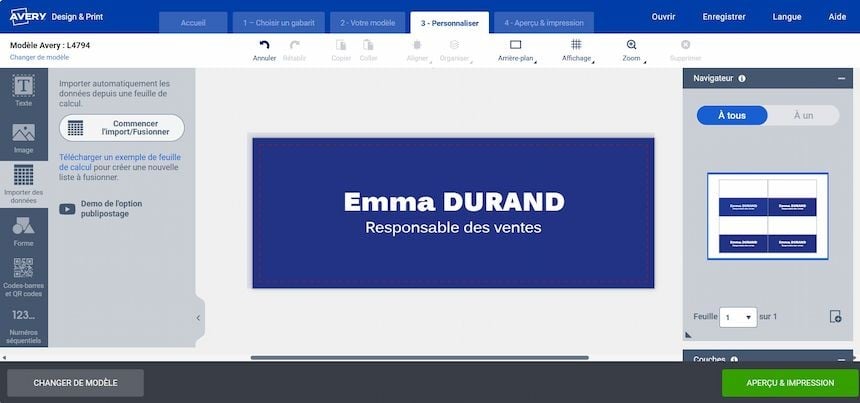Collapse the left import side panel
Viewport: 860px width, 403px height.
[199, 318]
